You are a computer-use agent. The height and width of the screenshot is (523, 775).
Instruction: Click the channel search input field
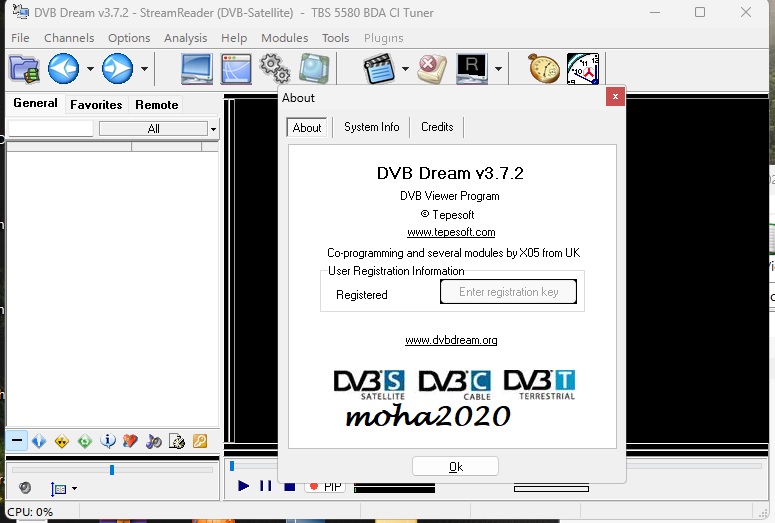click(x=50, y=129)
